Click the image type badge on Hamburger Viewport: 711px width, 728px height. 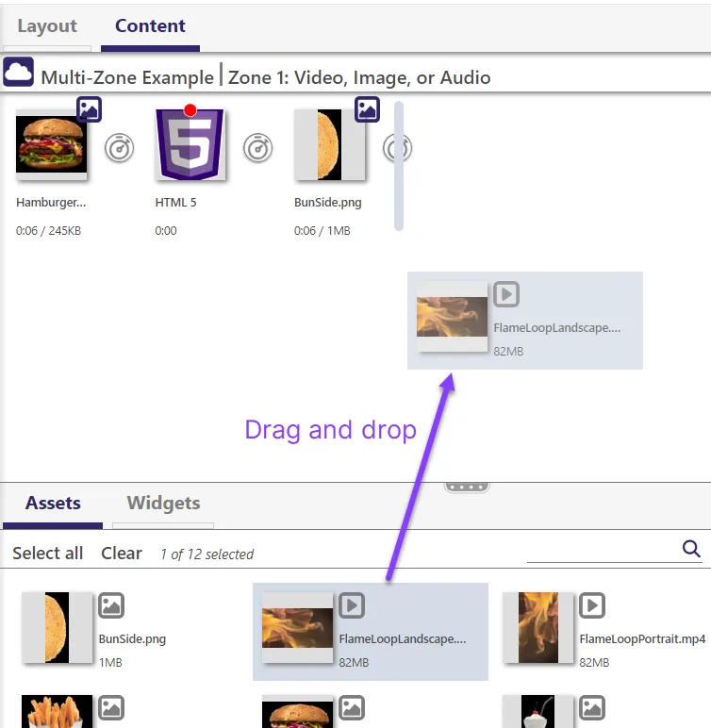(x=90, y=109)
